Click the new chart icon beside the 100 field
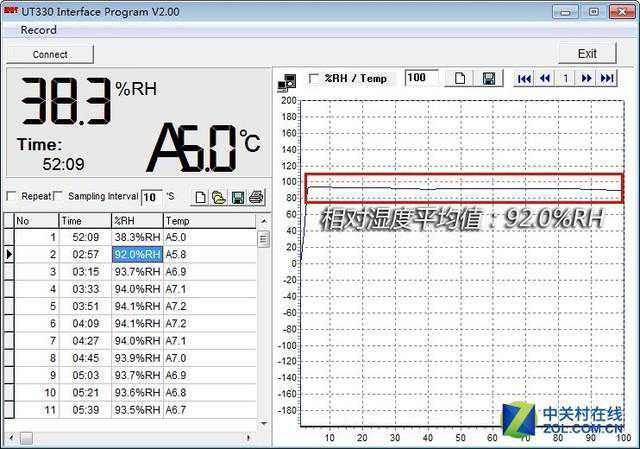The width and height of the screenshot is (640, 449). 462,78
